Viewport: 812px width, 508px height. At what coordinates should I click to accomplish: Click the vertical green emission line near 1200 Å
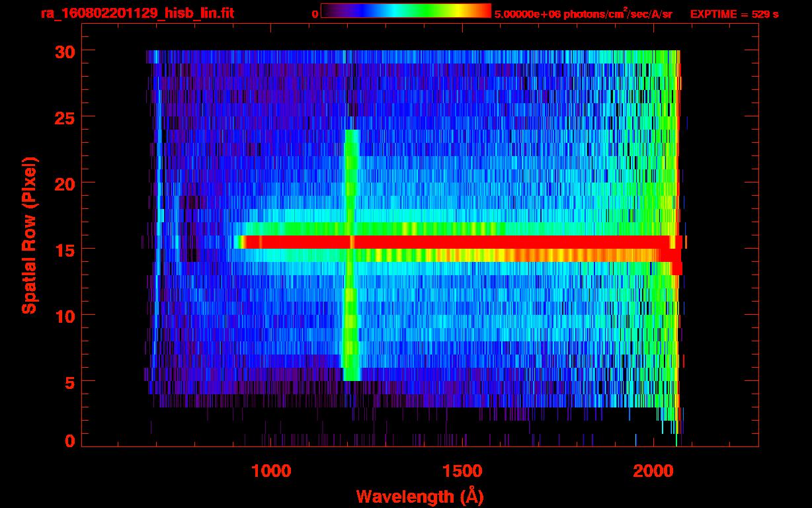pos(351,255)
